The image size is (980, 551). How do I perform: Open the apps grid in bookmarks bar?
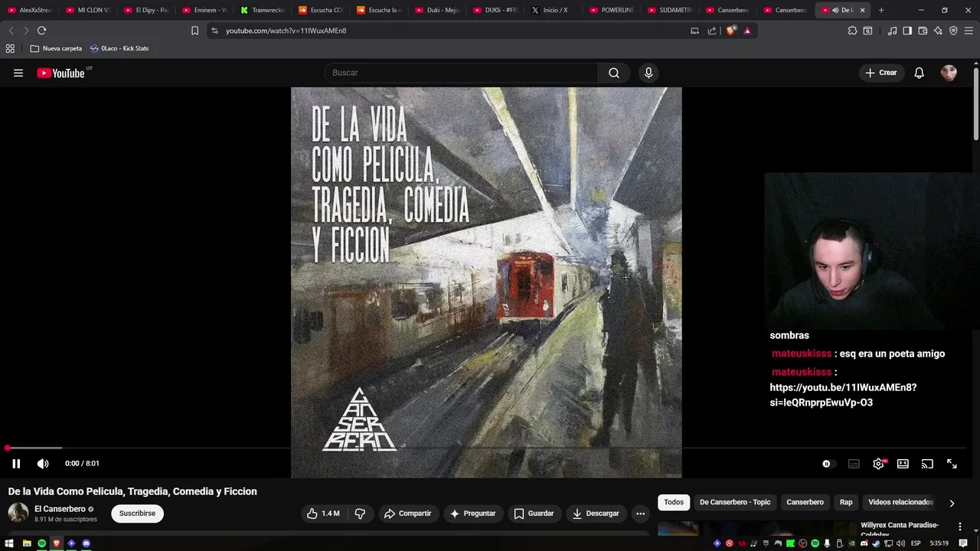[x=10, y=48]
